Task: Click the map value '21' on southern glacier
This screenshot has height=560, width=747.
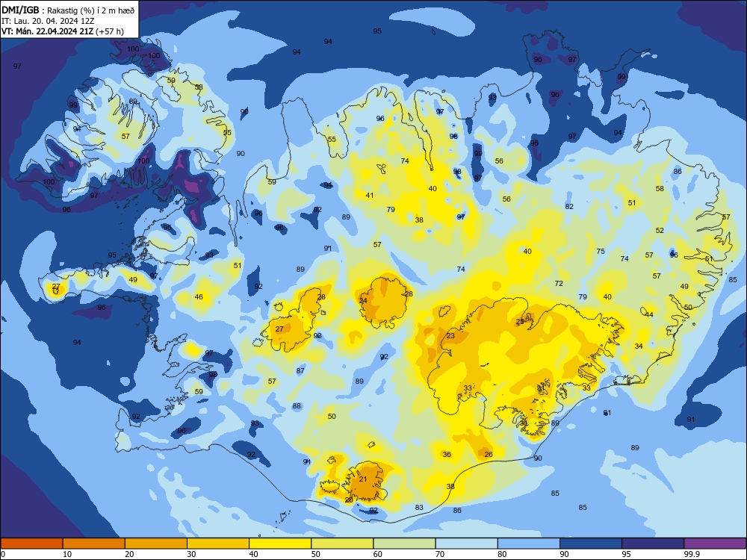Action: click(x=363, y=479)
